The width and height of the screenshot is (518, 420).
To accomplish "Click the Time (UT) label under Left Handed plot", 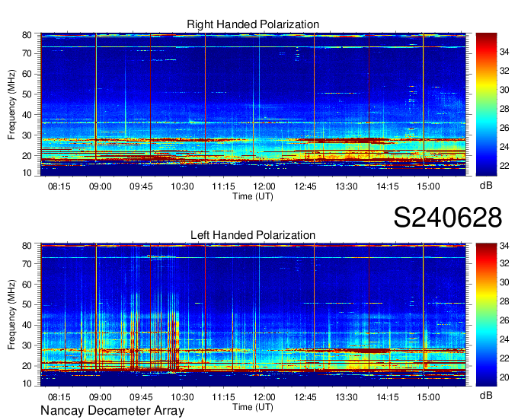I will [253, 407].
